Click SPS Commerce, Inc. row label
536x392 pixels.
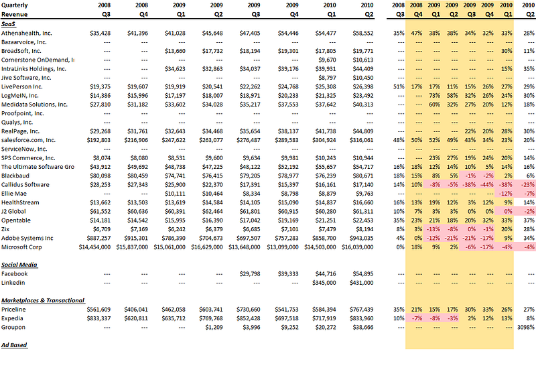(28, 158)
